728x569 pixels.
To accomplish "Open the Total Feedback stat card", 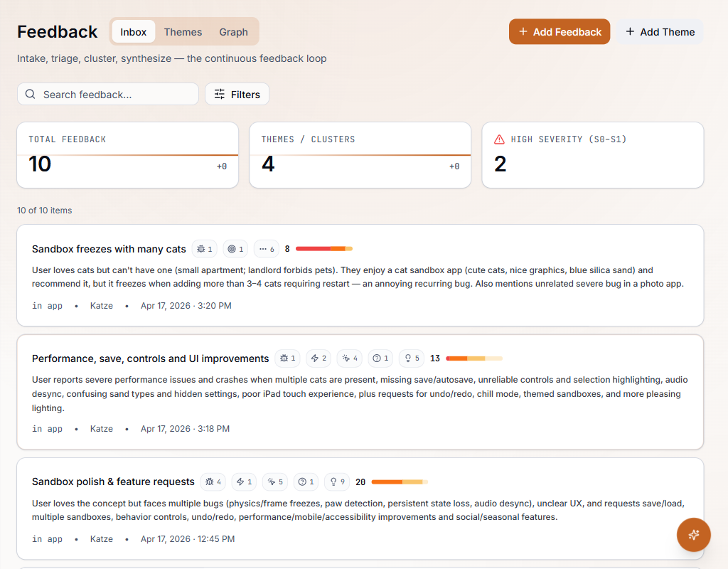I will (x=128, y=155).
